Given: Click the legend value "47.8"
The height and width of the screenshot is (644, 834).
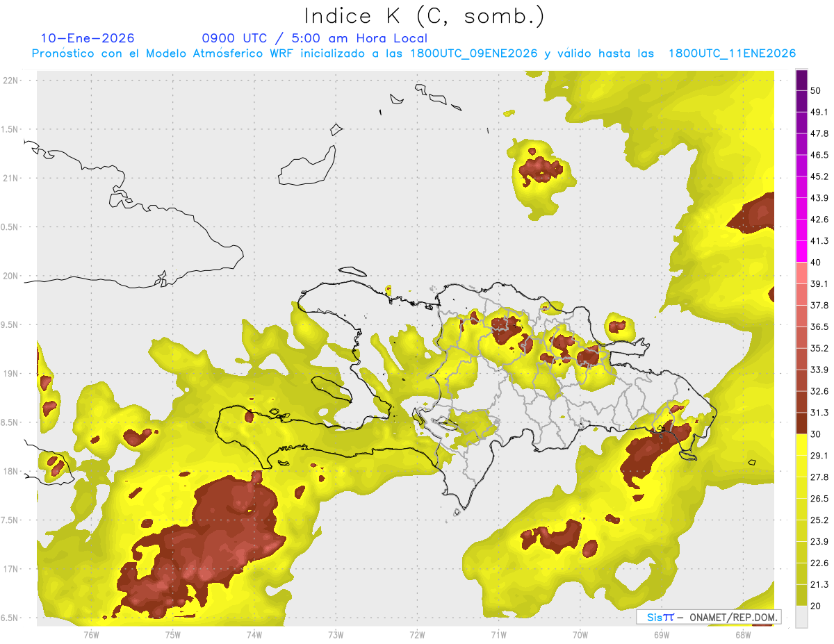Looking at the screenshot, I should (819, 133).
